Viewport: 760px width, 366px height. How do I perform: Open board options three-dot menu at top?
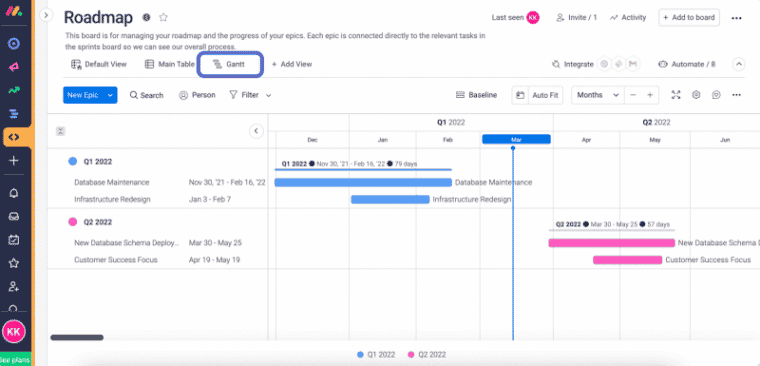tap(736, 18)
